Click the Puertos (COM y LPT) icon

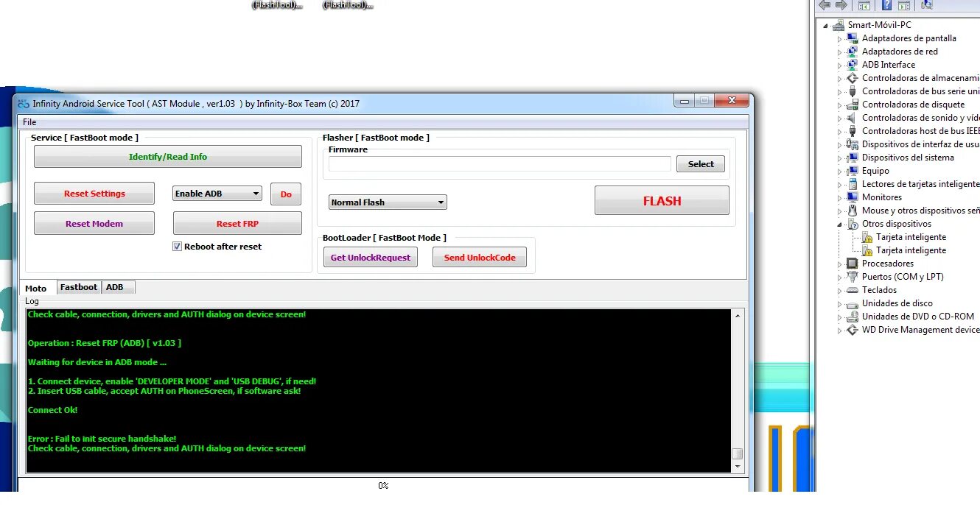click(x=853, y=277)
